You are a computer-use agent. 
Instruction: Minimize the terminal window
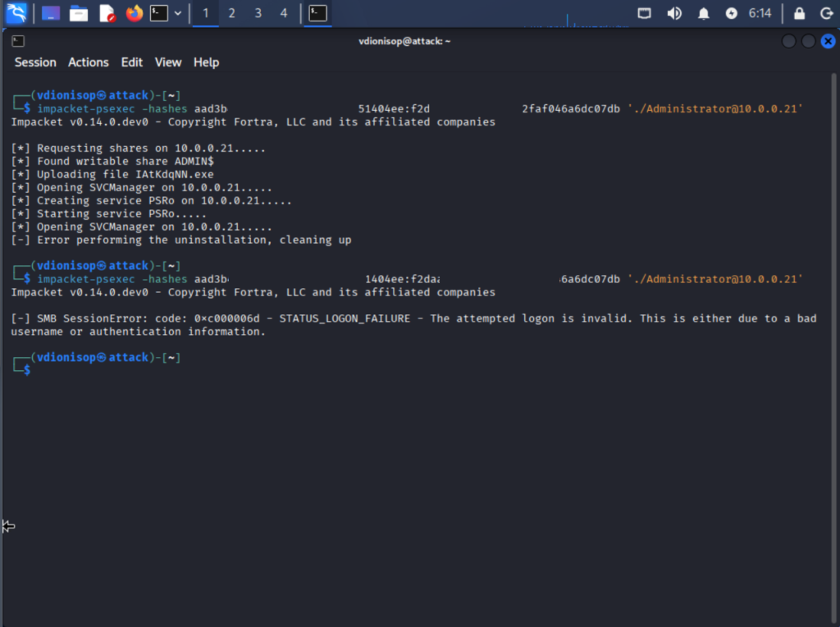coord(788,41)
